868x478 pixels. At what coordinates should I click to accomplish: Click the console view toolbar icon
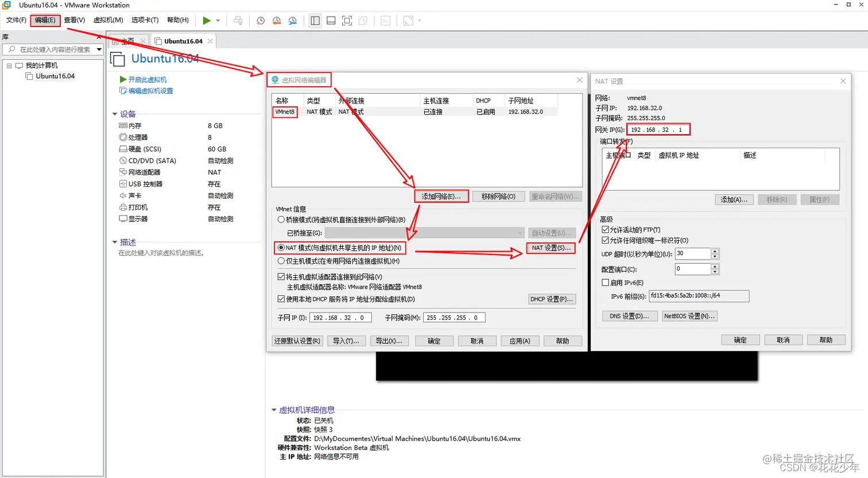point(386,21)
